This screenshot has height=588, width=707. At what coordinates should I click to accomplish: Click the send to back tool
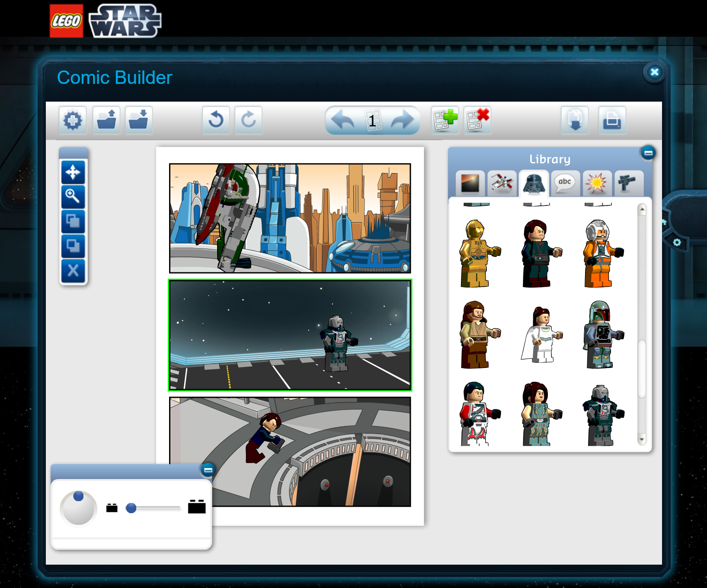click(x=73, y=246)
